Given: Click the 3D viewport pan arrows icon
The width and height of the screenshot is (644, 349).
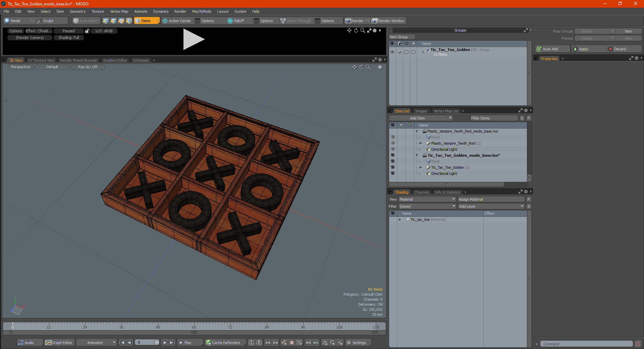Looking at the screenshot, I should (x=355, y=67).
